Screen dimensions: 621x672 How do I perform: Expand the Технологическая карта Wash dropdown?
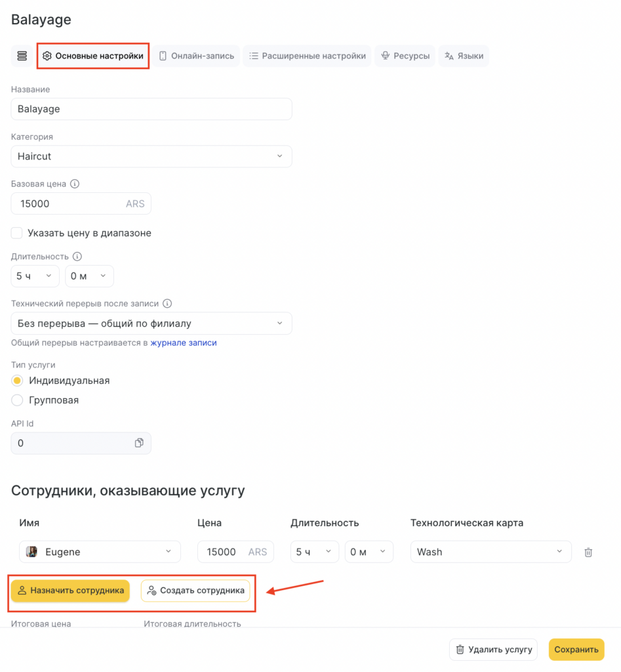[x=491, y=552]
